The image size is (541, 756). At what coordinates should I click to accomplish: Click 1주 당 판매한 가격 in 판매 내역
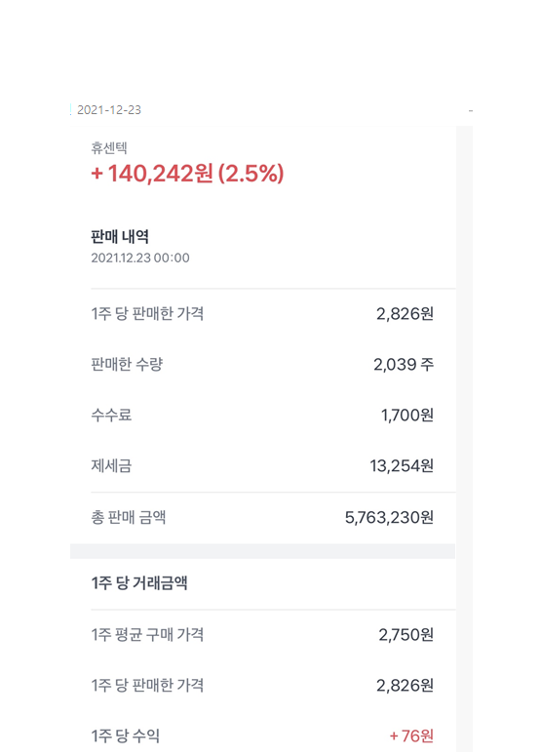(x=147, y=313)
